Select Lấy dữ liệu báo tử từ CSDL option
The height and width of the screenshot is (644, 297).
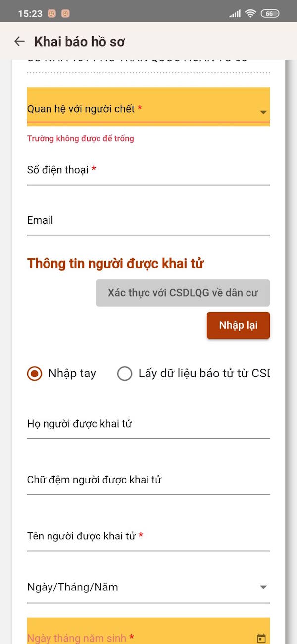(125, 374)
